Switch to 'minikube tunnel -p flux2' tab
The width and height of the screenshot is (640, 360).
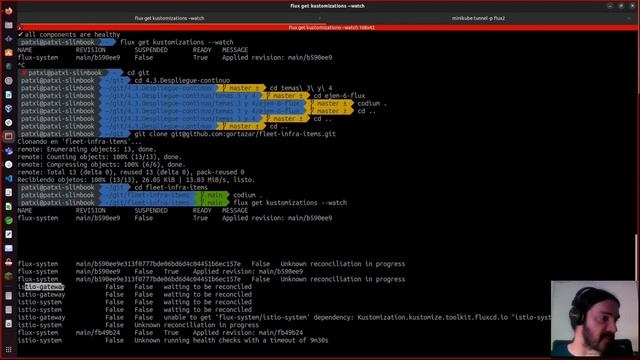[478, 18]
